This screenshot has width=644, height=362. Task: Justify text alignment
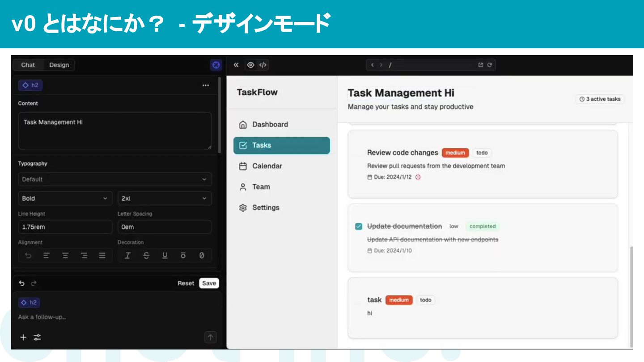pyautogui.click(x=102, y=256)
